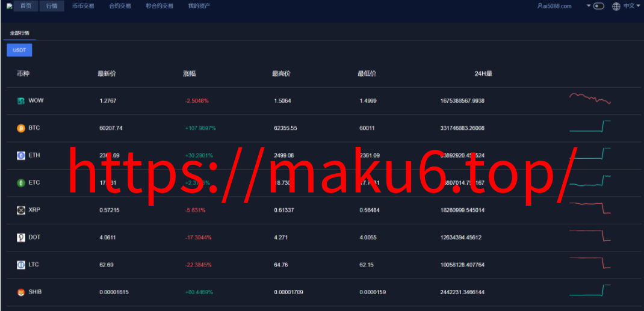644x311 pixels.
Task: Open the 币币交易 menu item
Action: coord(83,6)
